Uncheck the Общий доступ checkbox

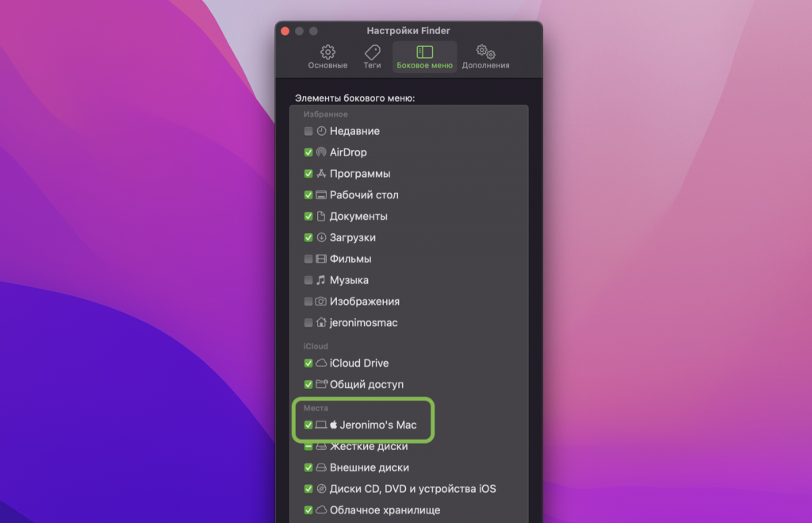point(308,384)
